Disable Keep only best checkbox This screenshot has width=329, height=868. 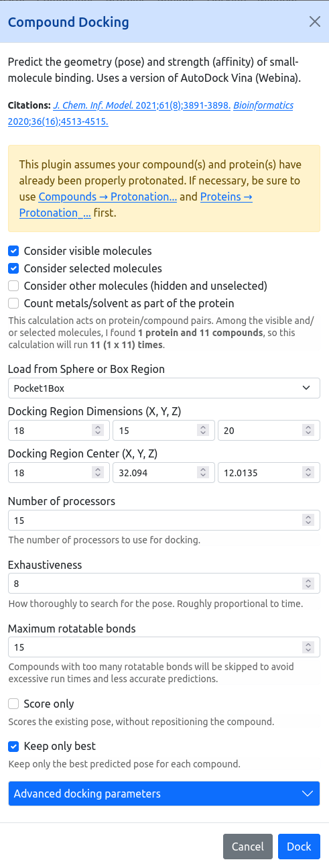(x=13, y=746)
